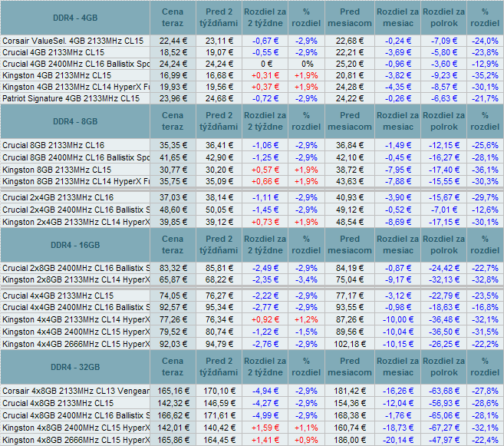Click the '-32,13 €' half-year difference cell
Image resolution: width=504 pixels, height=446 pixels.
click(x=444, y=279)
